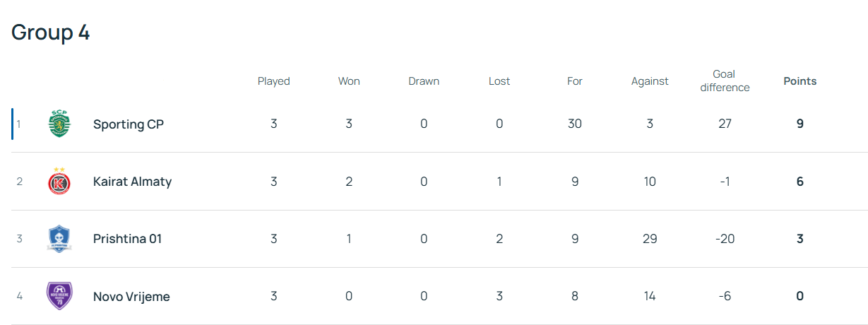Click the Group 4 heading

(x=51, y=32)
